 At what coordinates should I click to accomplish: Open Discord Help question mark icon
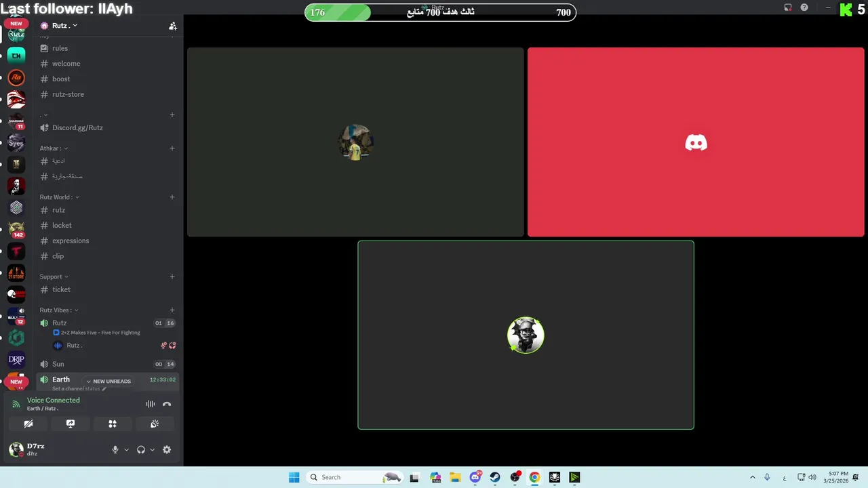[x=804, y=7]
